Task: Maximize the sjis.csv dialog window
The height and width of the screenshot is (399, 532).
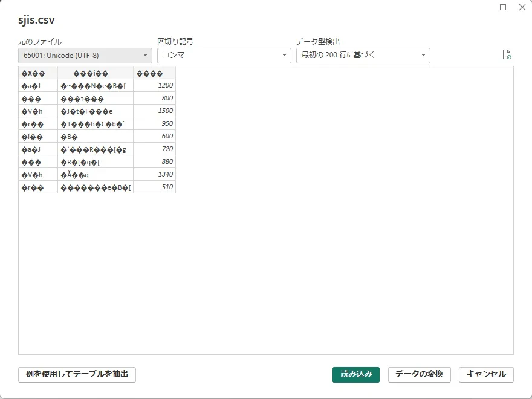Action: (x=503, y=7)
